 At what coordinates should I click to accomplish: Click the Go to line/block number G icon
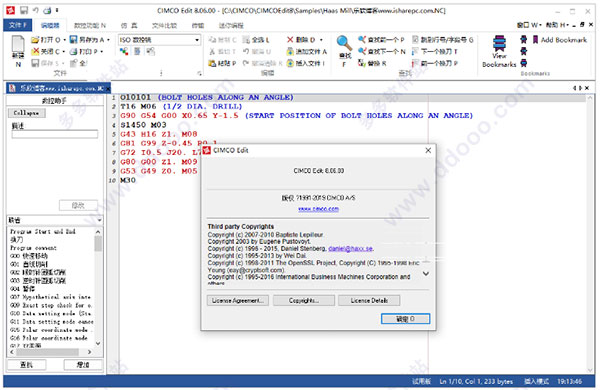tap(416, 39)
